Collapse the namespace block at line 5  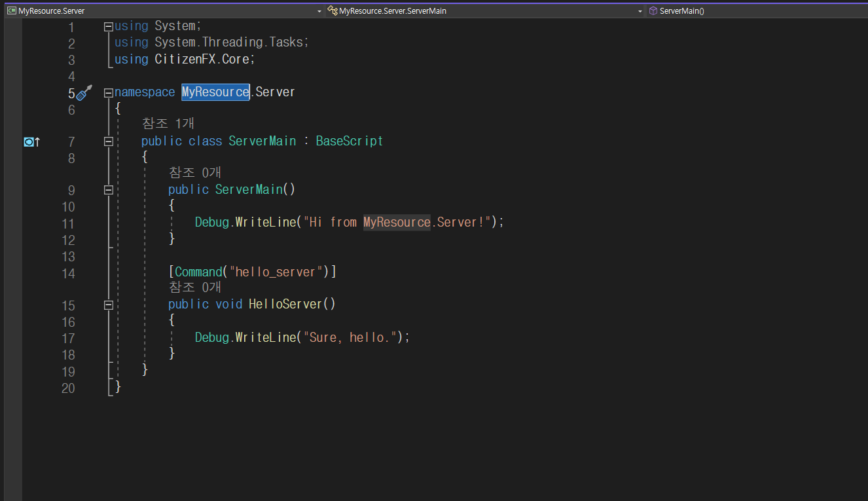tap(109, 93)
